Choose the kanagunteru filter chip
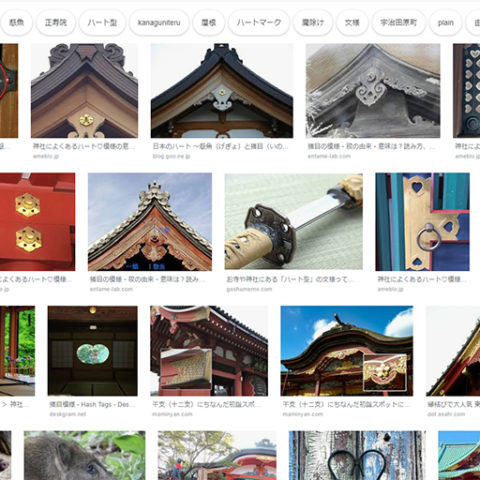The height and width of the screenshot is (480, 480). coord(159,23)
